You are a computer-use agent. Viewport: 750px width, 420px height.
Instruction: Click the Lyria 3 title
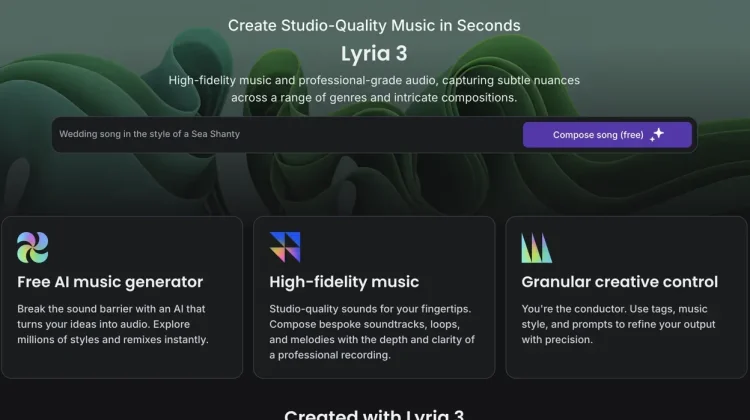(374, 54)
